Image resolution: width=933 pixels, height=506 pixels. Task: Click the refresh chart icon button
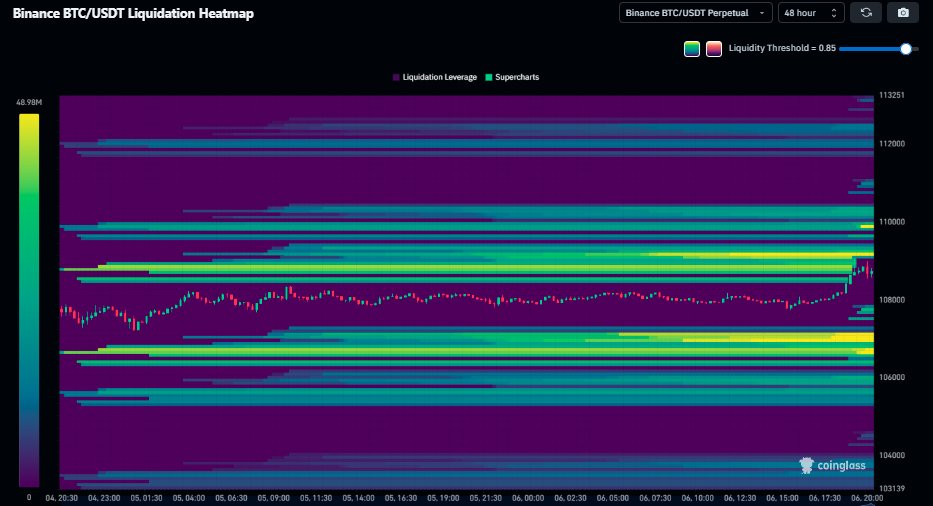coord(866,13)
